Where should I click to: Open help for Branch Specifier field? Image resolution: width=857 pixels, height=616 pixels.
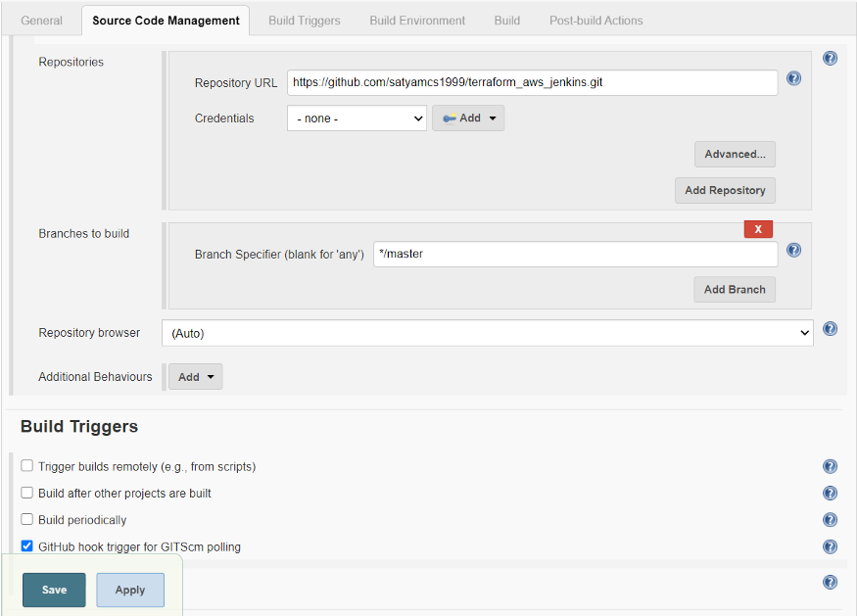click(793, 251)
